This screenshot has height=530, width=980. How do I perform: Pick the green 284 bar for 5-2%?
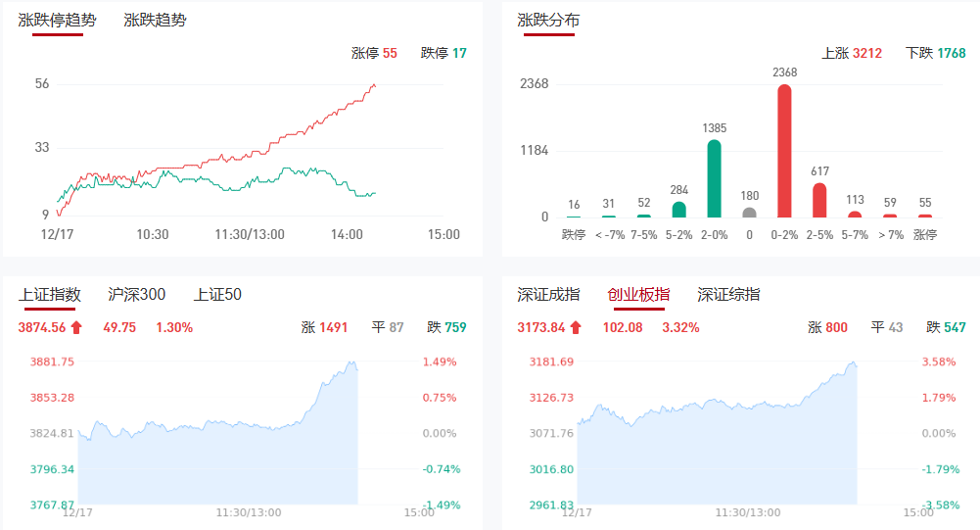678,210
